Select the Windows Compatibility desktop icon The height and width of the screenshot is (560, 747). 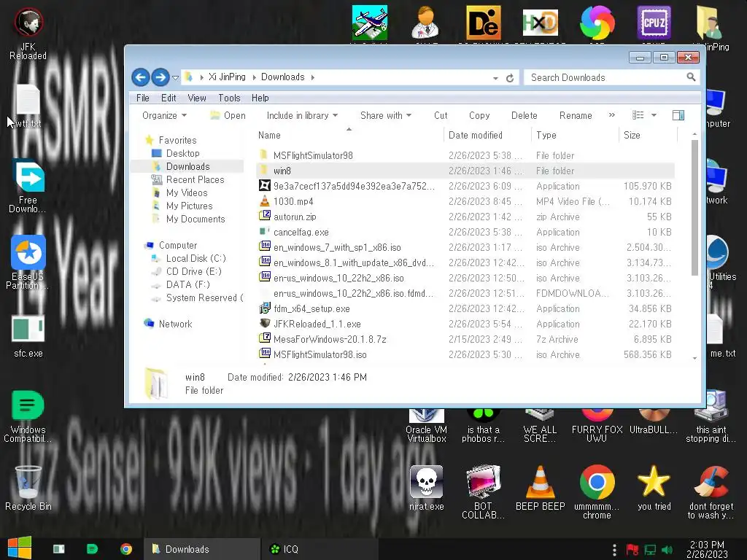coord(27,416)
